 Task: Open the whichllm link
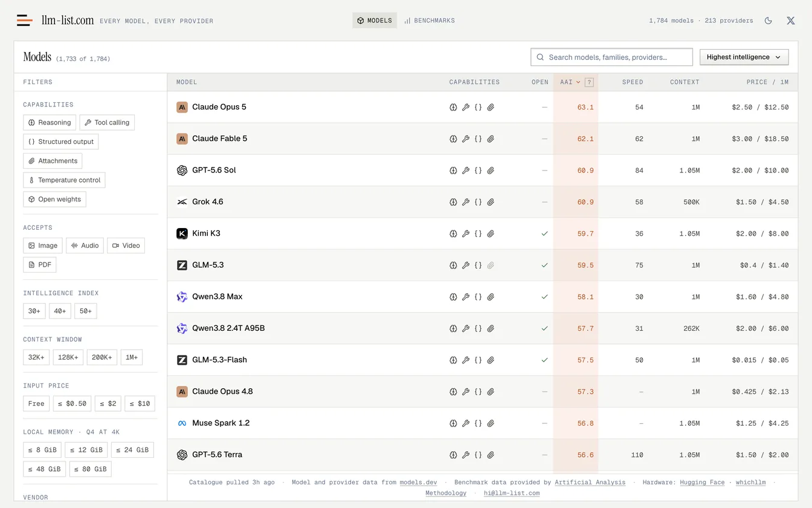click(x=751, y=483)
